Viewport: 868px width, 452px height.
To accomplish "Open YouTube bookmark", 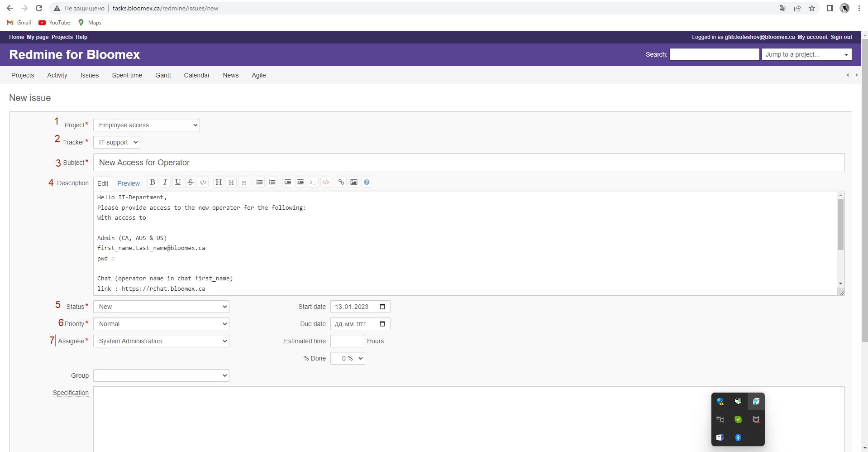I will tap(54, 23).
